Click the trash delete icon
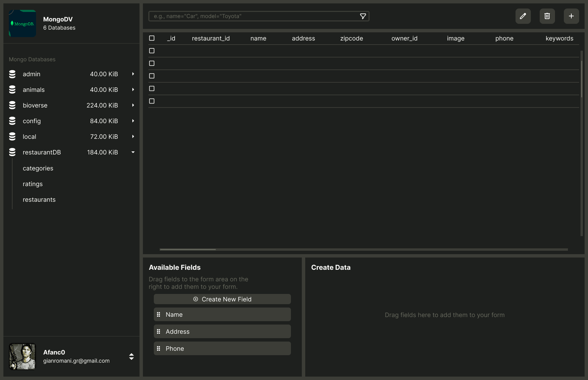Screen dimensions: 588x380 point(547,16)
